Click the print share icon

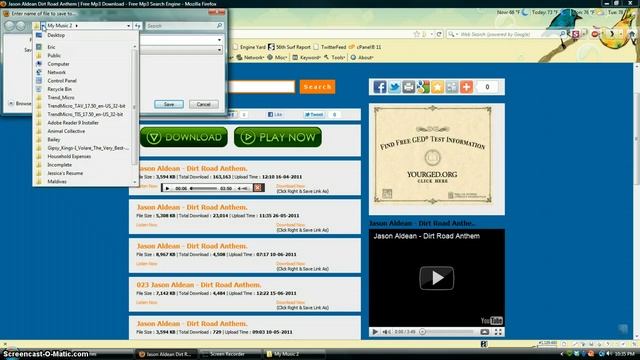[408, 87]
